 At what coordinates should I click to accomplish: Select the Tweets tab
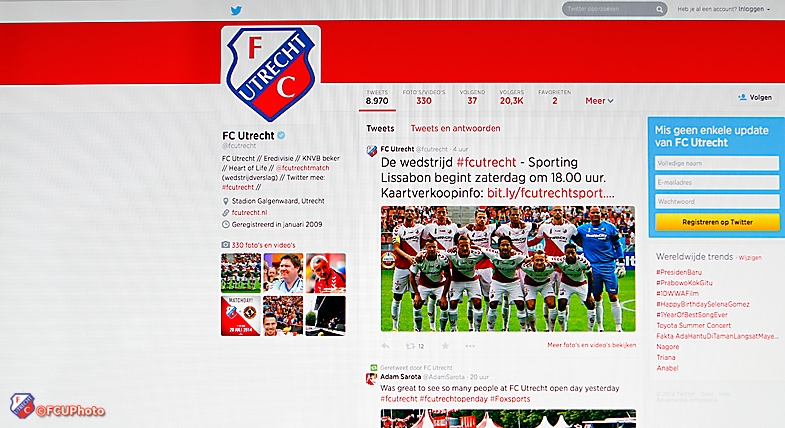pos(380,128)
